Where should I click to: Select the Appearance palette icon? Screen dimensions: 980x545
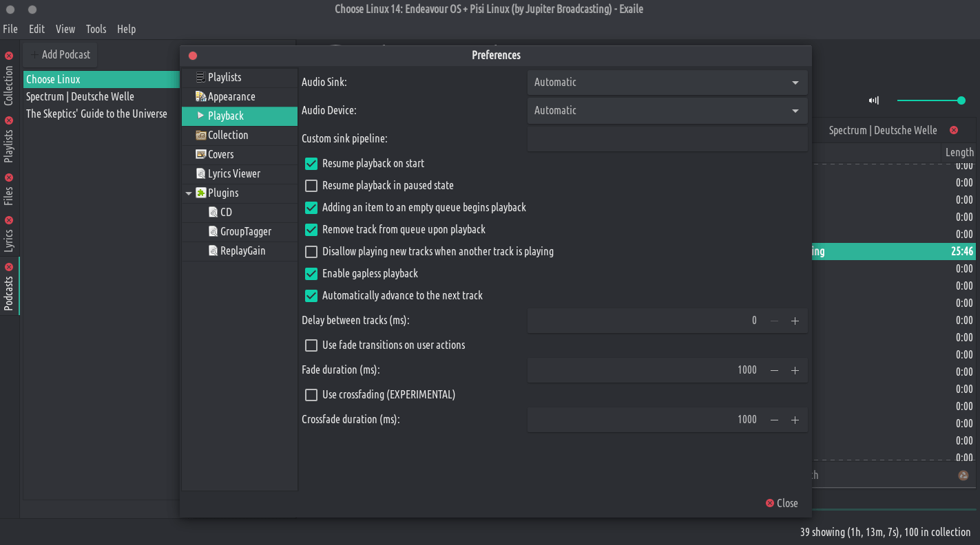[x=200, y=97]
